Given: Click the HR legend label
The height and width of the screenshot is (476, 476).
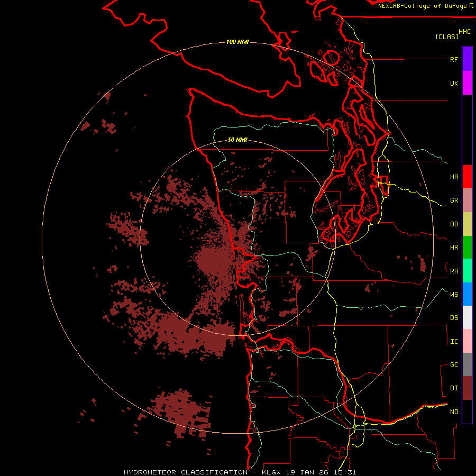Looking at the screenshot, I should pyautogui.click(x=454, y=248).
